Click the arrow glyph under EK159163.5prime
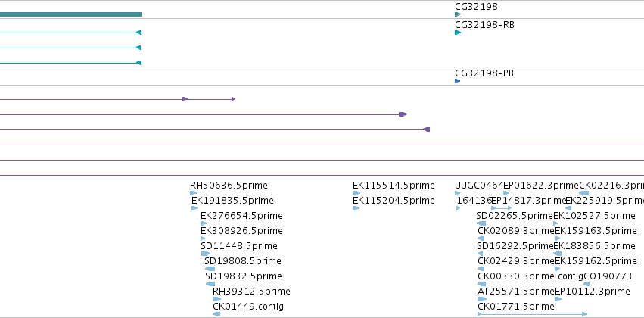 [557, 238]
